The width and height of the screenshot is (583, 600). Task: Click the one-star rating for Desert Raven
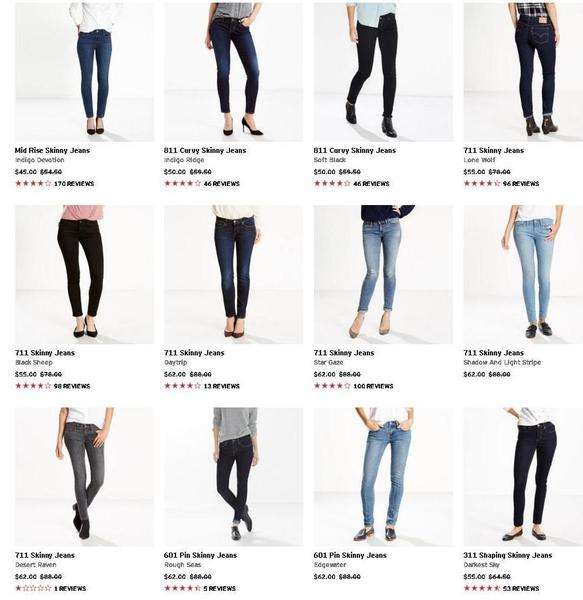(x=33, y=588)
